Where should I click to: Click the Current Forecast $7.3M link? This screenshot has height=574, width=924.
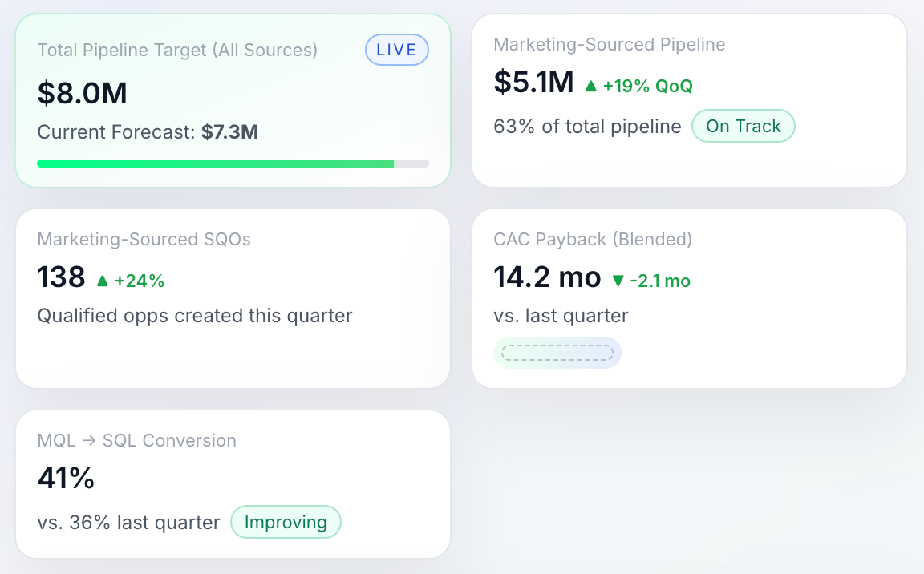click(x=147, y=131)
